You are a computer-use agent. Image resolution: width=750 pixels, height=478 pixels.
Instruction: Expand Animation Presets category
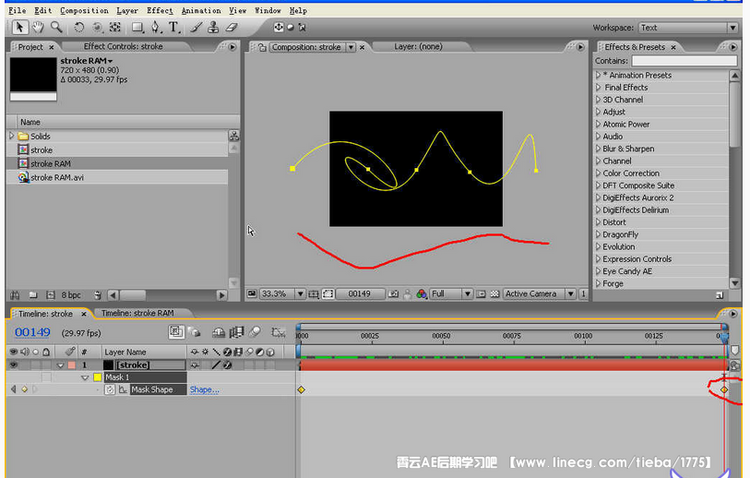(x=598, y=75)
